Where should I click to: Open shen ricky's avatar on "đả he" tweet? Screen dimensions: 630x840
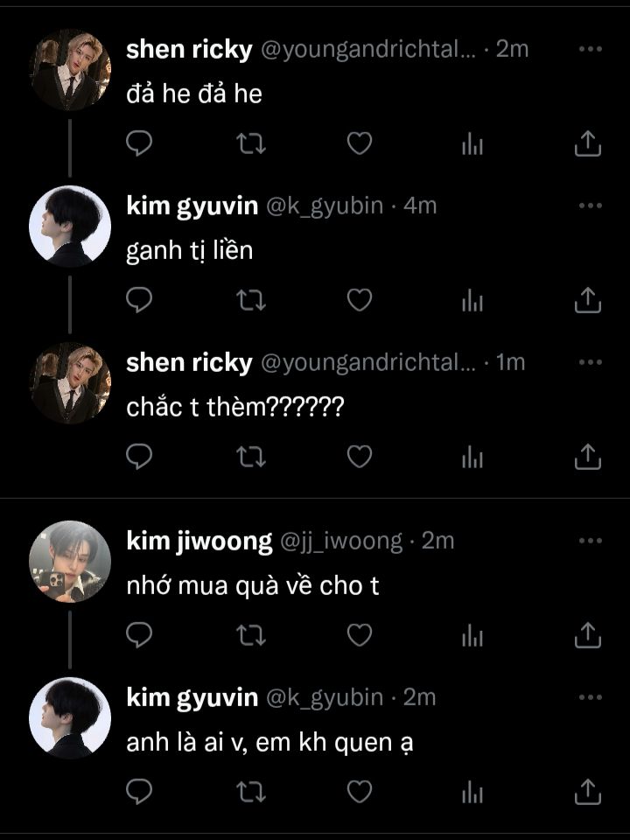click(70, 70)
